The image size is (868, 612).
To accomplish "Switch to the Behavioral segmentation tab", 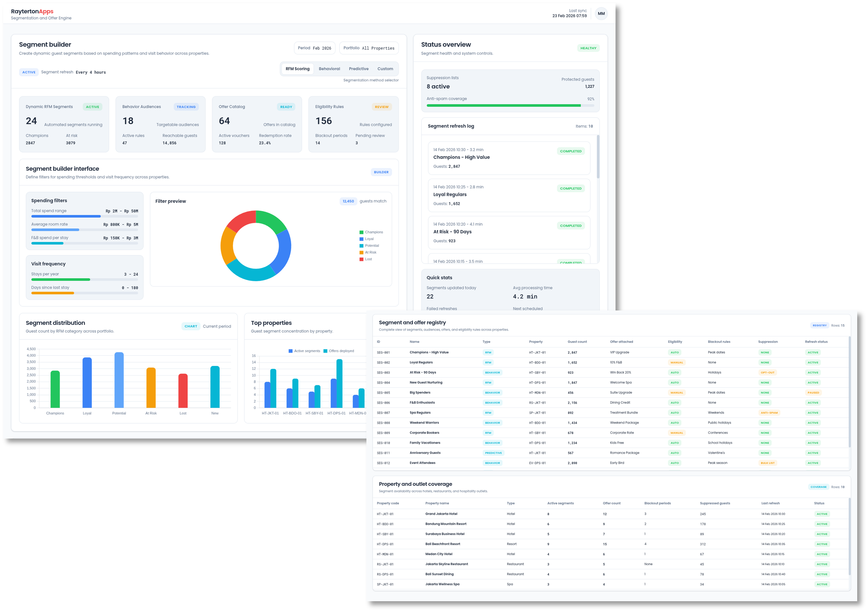I will (x=329, y=68).
